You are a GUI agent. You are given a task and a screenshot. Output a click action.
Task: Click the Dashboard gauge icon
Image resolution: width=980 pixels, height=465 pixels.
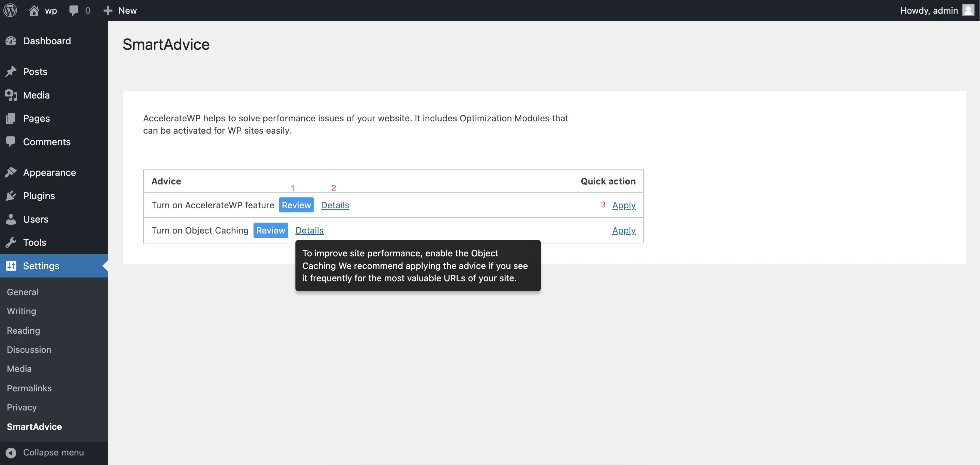pos(11,41)
